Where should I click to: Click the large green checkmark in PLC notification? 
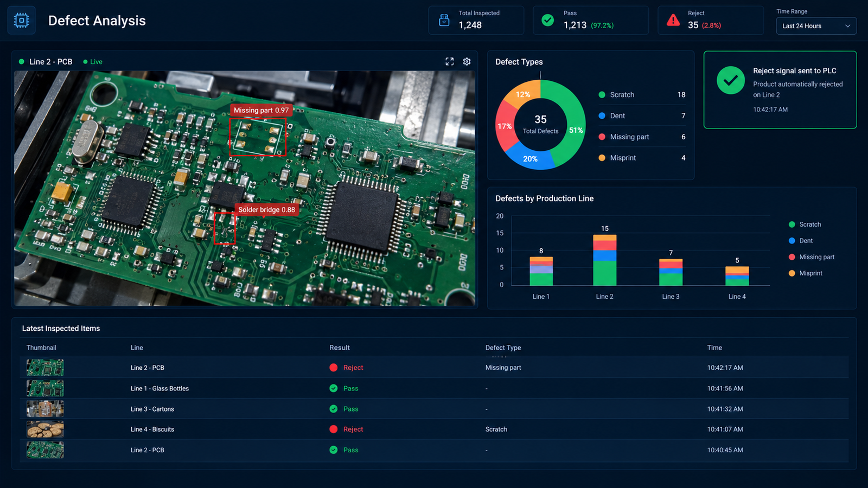click(731, 80)
